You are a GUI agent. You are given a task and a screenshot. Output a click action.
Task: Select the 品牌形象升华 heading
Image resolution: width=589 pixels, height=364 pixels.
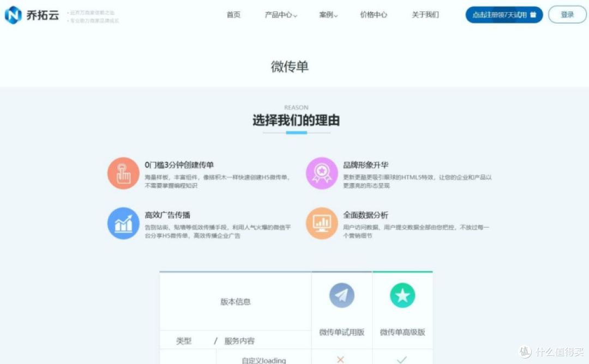click(365, 165)
